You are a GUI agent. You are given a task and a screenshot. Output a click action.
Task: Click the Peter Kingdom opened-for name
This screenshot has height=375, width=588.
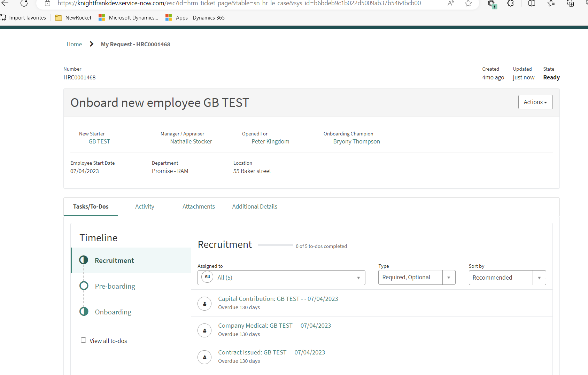click(270, 141)
